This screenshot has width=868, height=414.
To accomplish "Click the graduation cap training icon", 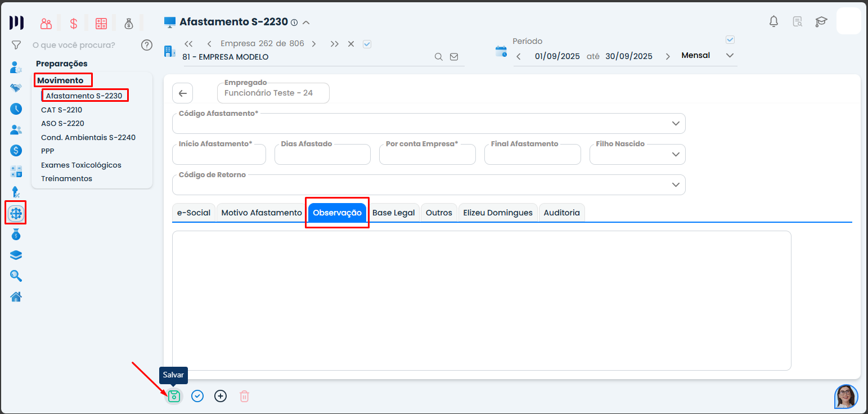I will coord(821,22).
